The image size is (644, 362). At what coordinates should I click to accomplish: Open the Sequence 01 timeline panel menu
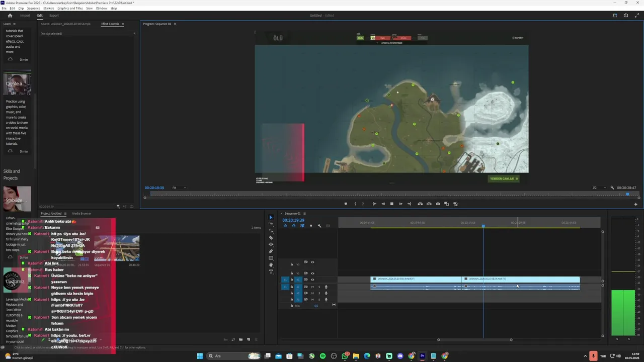coord(303,213)
